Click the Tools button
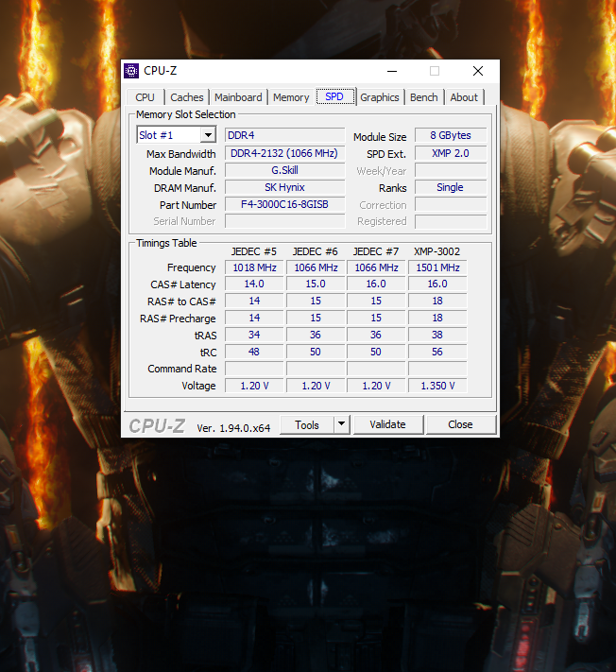Viewport: 616px width, 672px height. pyautogui.click(x=307, y=424)
